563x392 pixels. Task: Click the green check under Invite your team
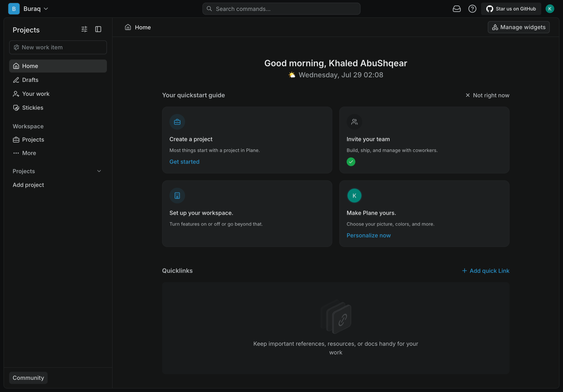351,162
